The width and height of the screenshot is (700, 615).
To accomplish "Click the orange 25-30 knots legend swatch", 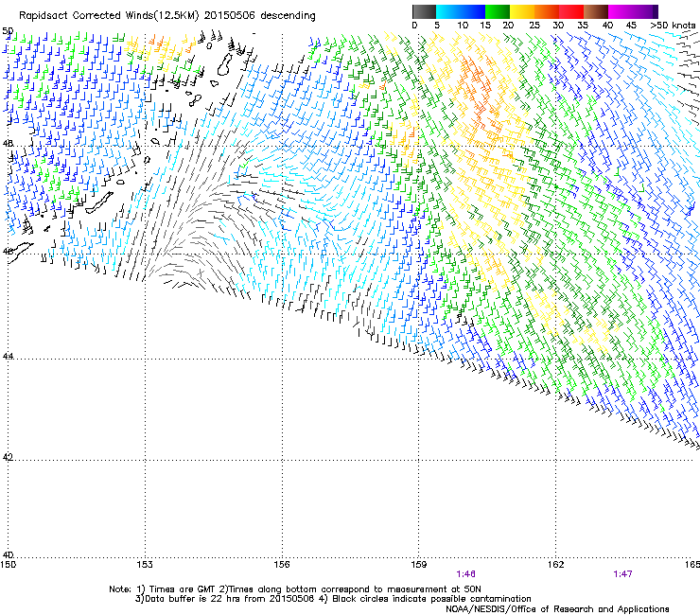I will (547, 11).
